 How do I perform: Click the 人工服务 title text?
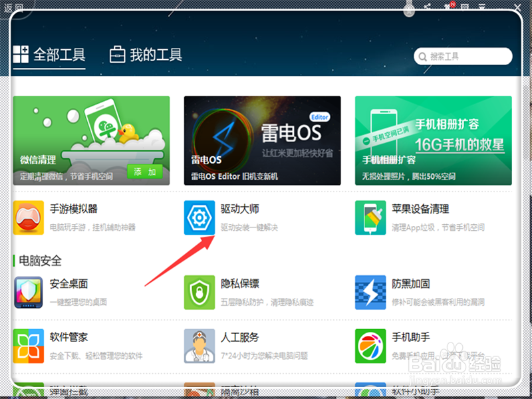pyautogui.click(x=240, y=337)
